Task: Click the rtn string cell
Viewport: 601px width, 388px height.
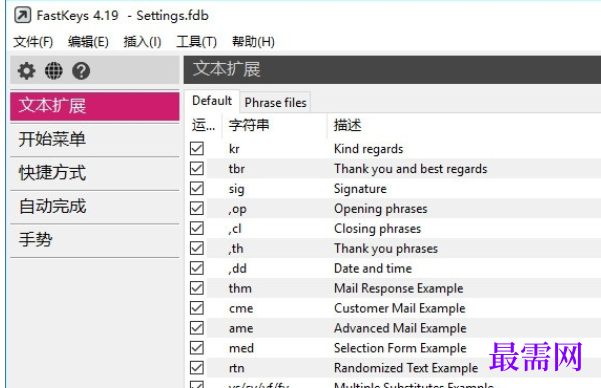Action: coord(236,368)
